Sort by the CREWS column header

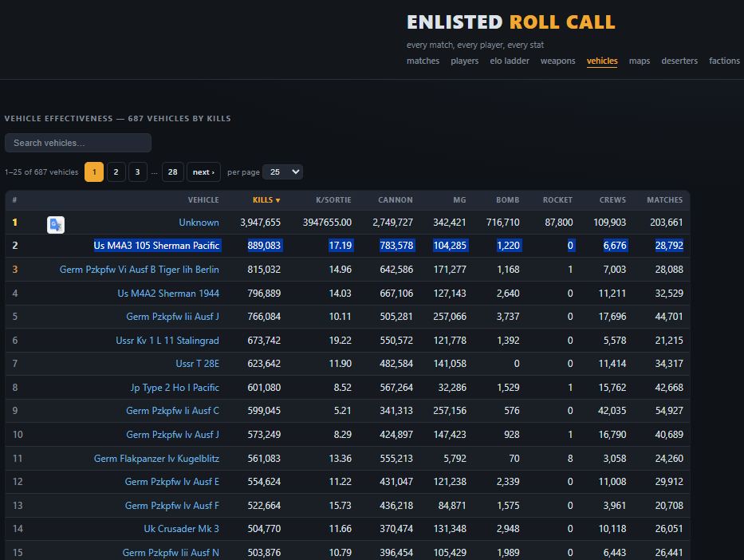[x=612, y=199]
